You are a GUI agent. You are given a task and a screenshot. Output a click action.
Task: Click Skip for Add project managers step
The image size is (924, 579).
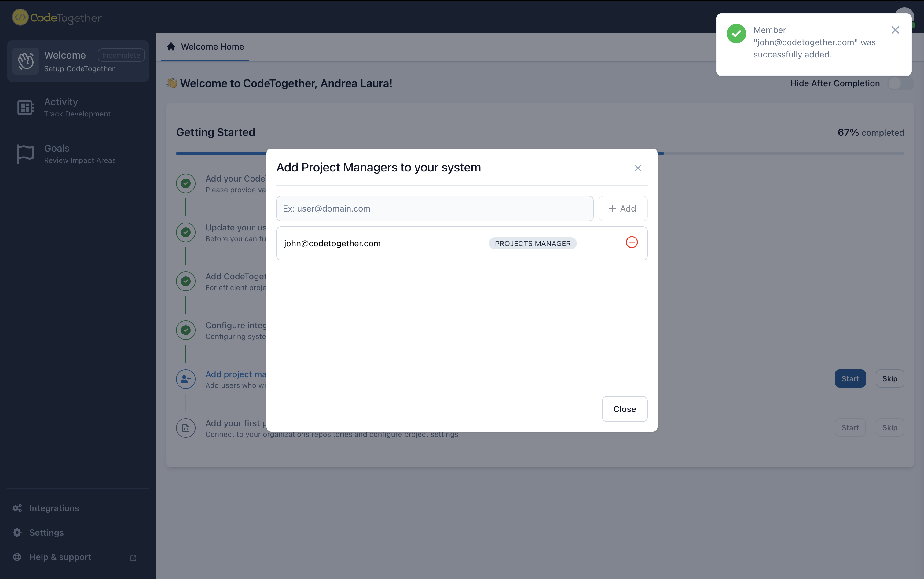pyautogui.click(x=889, y=378)
